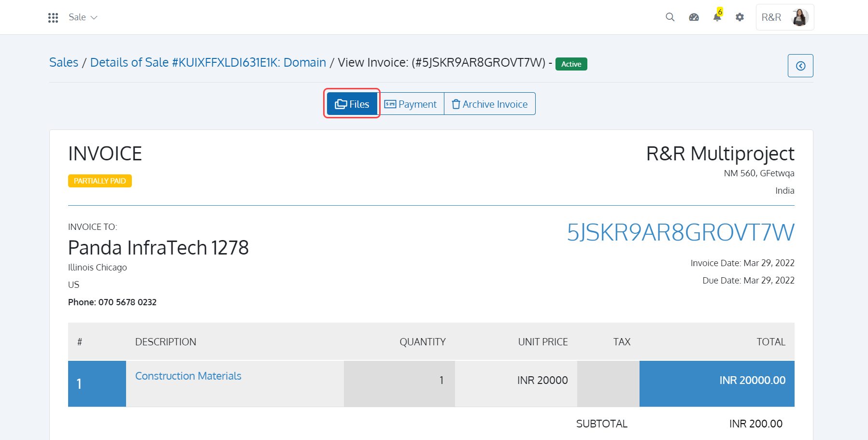The height and width of the screenshot is (440, 868).
Task: Click the R&R Multiproject company name
Action: (x=720, y=154)
